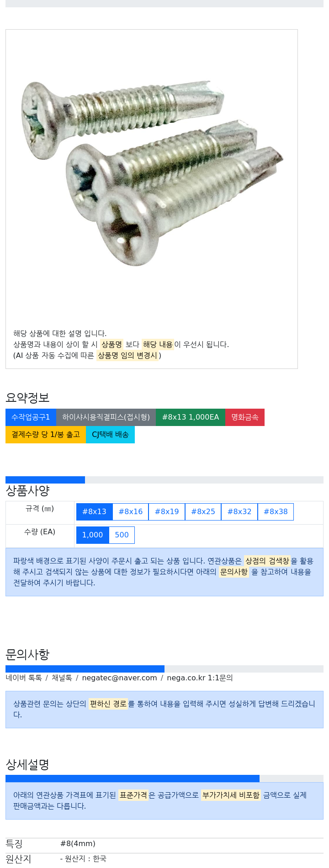
Task: Open the nega.co.kr 1:1문의 link
Action: pyautogui.click(x=200, y=678)
